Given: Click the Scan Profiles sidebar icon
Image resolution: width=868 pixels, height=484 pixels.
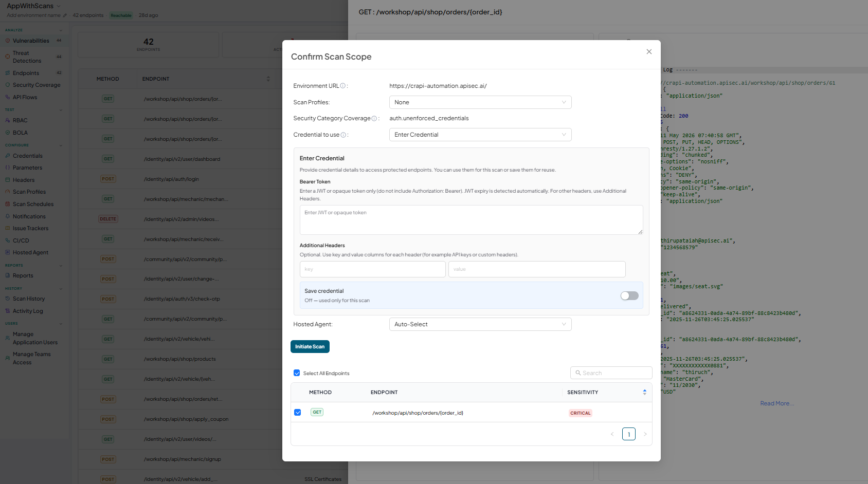Looking at the screenshot, I should pyautogui.click(x=8, y=192).
